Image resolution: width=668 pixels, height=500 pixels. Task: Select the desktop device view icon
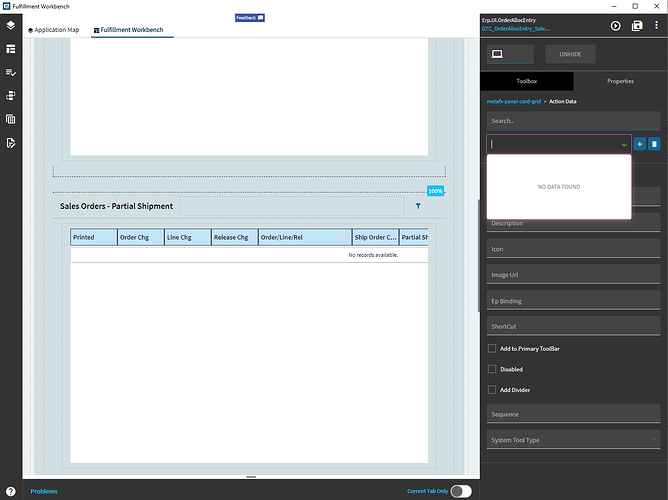click(497, 54)
